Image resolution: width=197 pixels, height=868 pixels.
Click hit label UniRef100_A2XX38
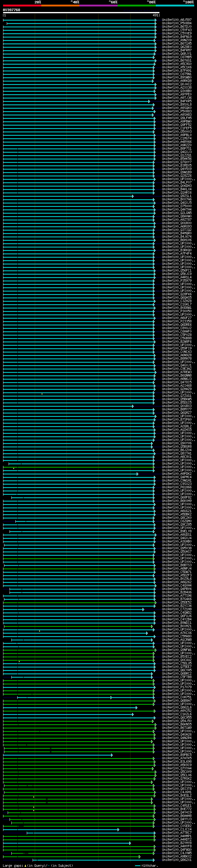click(177, 88)
